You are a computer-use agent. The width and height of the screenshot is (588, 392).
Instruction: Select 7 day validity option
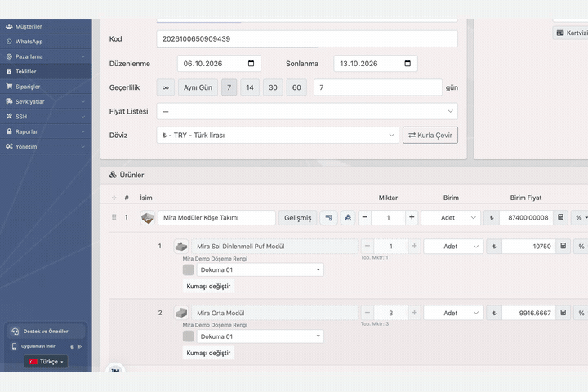(x=229, y=87)
